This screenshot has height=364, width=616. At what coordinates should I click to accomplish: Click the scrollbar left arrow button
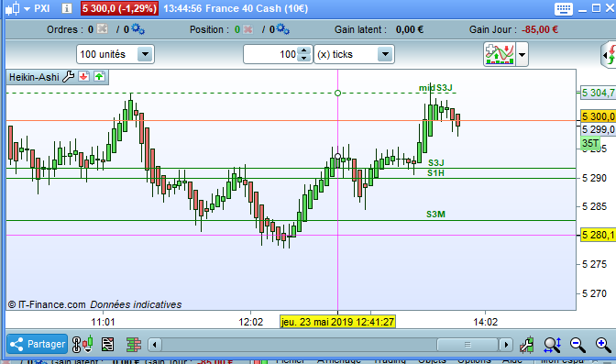[154, 345]
